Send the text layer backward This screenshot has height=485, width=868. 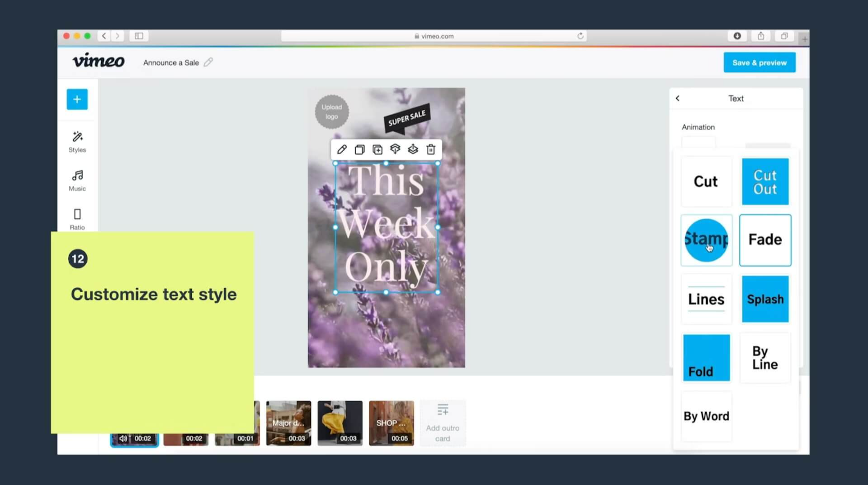pos(413,149)
